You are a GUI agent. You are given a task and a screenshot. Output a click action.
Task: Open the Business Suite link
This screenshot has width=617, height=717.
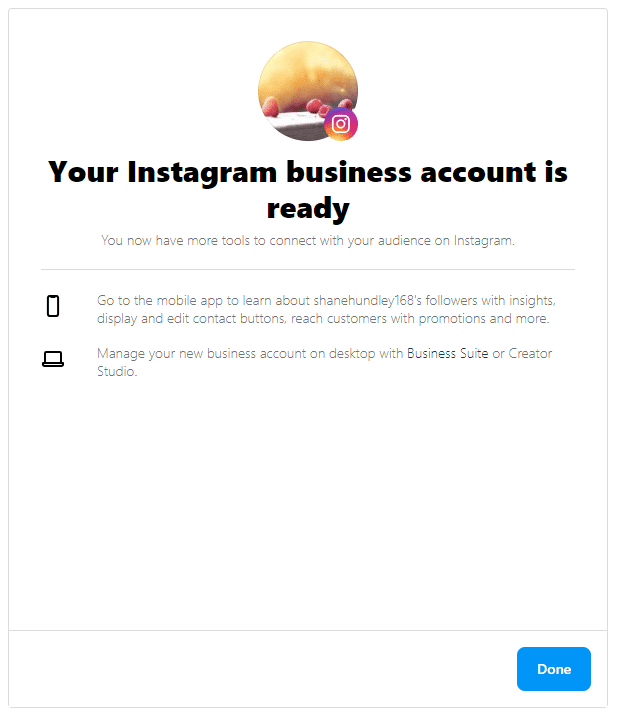pos(447,354)
